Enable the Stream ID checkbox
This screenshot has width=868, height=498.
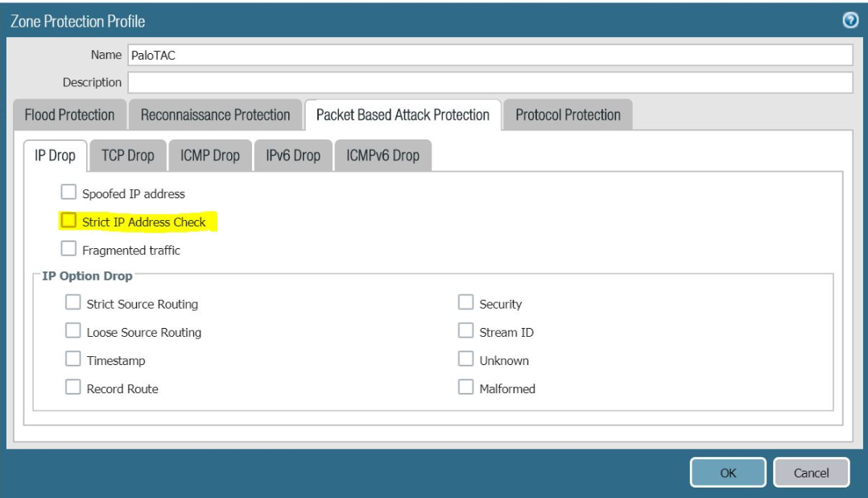pos(465,331)
